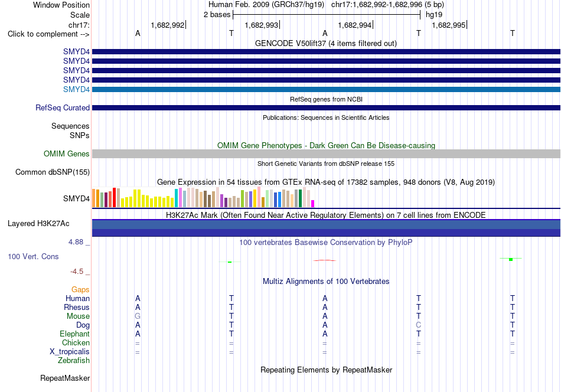Click the bright magenta last GTEx bar
The width and height of the screenshot is (561, 392).
tap(313, 204)
